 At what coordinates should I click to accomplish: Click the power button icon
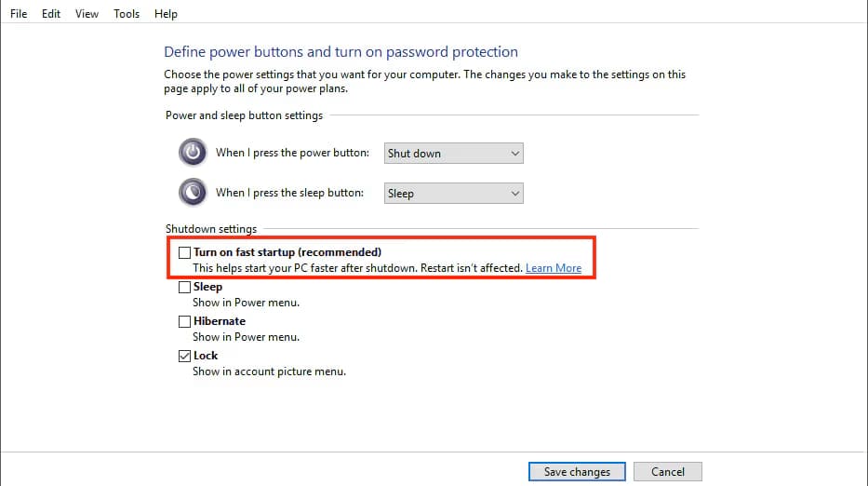[192, 152]
